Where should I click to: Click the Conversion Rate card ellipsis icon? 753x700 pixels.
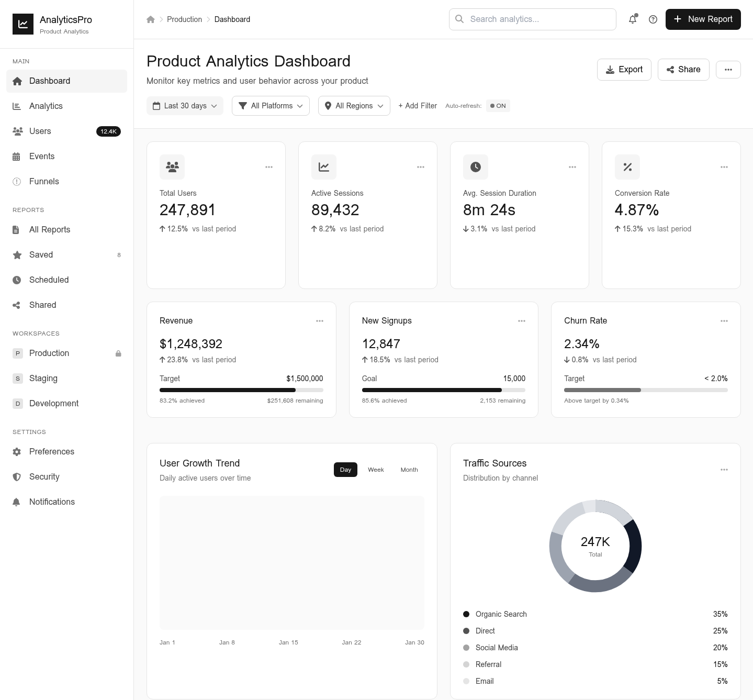point(724,167)
